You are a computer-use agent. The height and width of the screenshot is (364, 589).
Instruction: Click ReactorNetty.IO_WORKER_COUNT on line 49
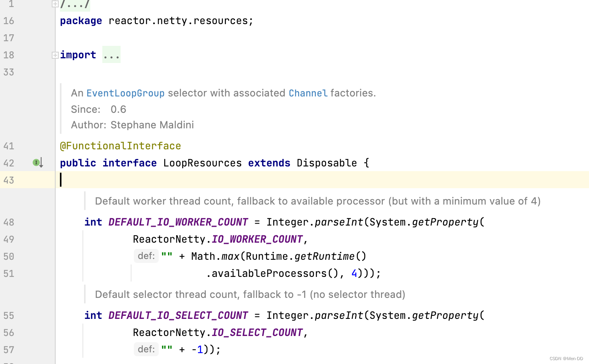click(218, 239)
